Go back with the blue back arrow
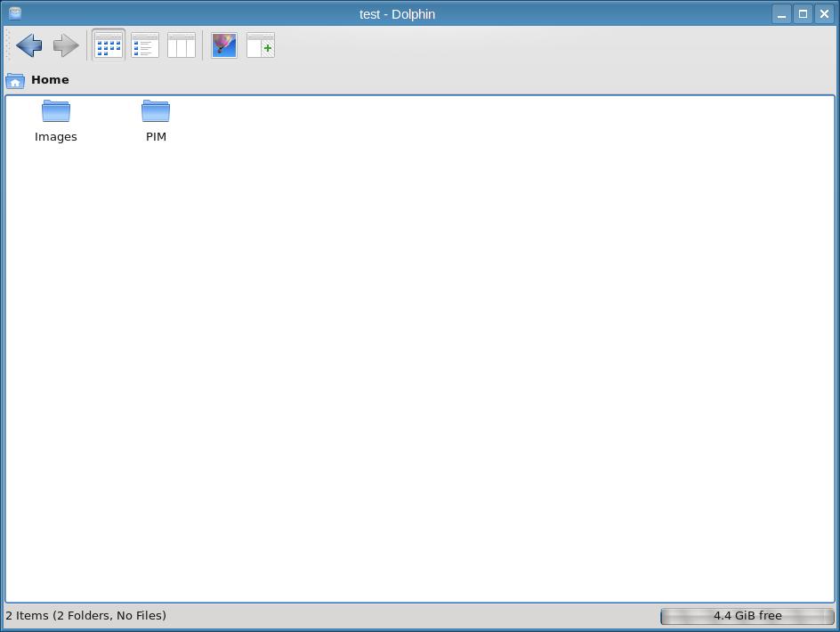Image resolution: width=840 pixels, height=632 pixels. click(29, 45)
